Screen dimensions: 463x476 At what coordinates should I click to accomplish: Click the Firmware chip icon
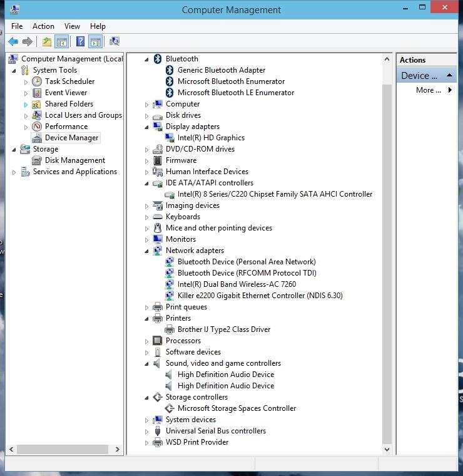158,160
